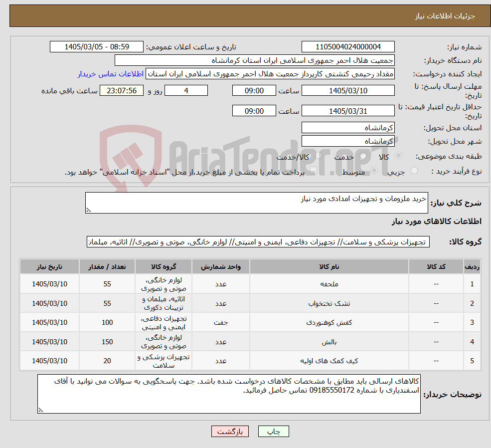
Task: Click the جزئیات اطلاعات نیاز header title
Action: [445, 16]
